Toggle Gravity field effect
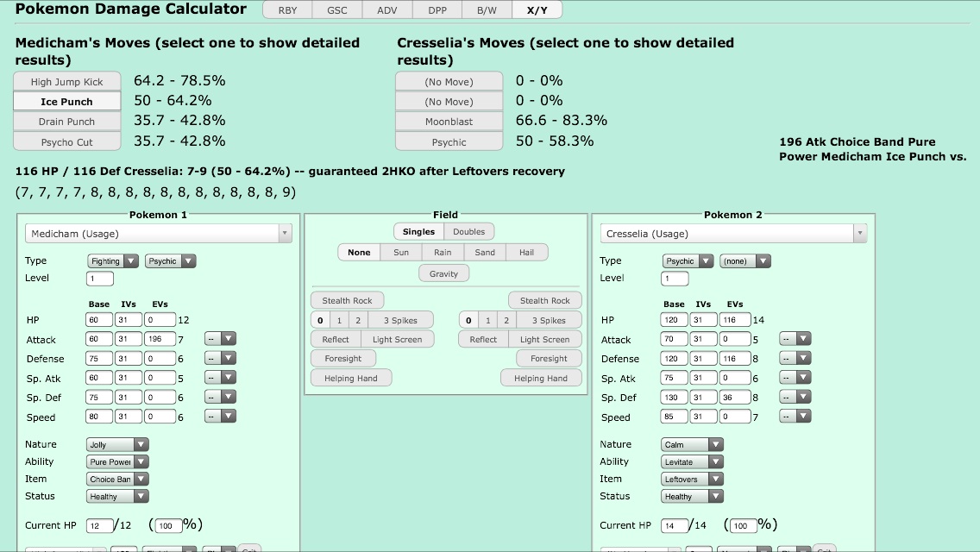Image resolution: width=980 pixels, height=552 pixels. [443, 273]
